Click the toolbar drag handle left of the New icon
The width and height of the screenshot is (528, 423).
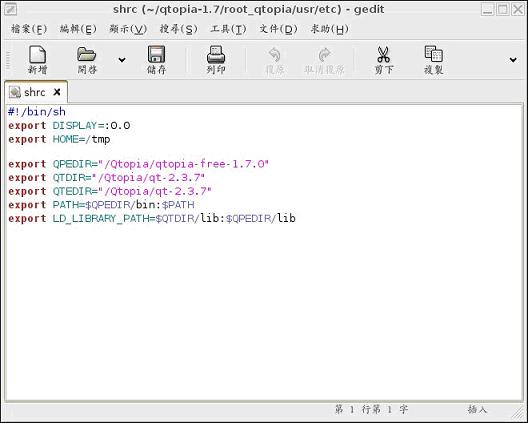click(8, 60)
